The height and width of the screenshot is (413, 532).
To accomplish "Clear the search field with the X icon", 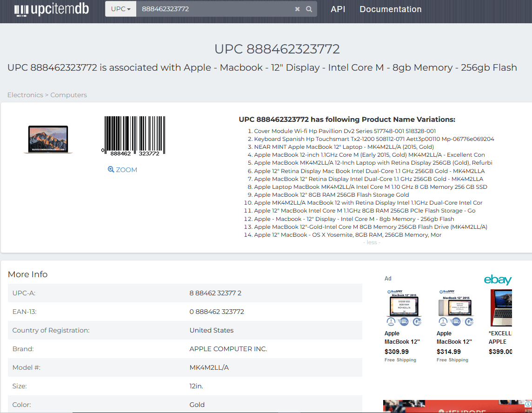I will tap(298, 9).
